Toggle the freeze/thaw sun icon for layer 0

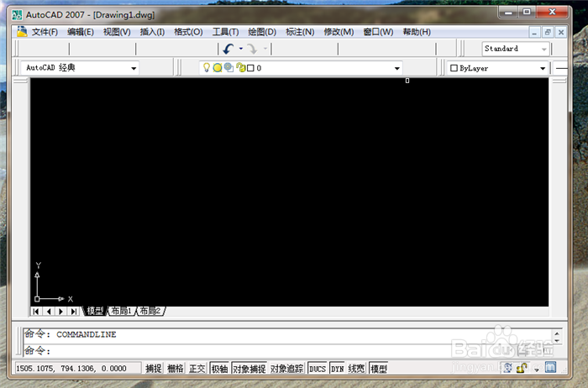pos(217,68)
